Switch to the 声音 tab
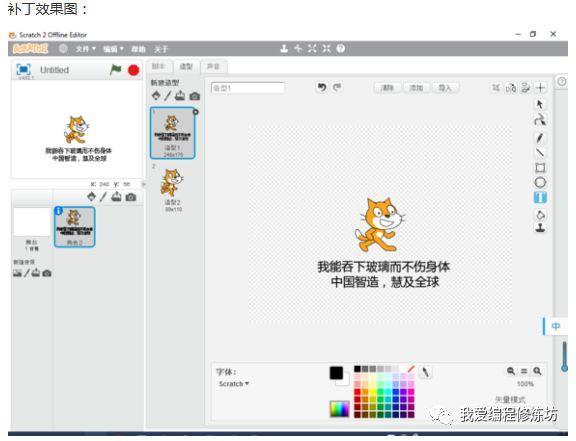 point(213,67)
